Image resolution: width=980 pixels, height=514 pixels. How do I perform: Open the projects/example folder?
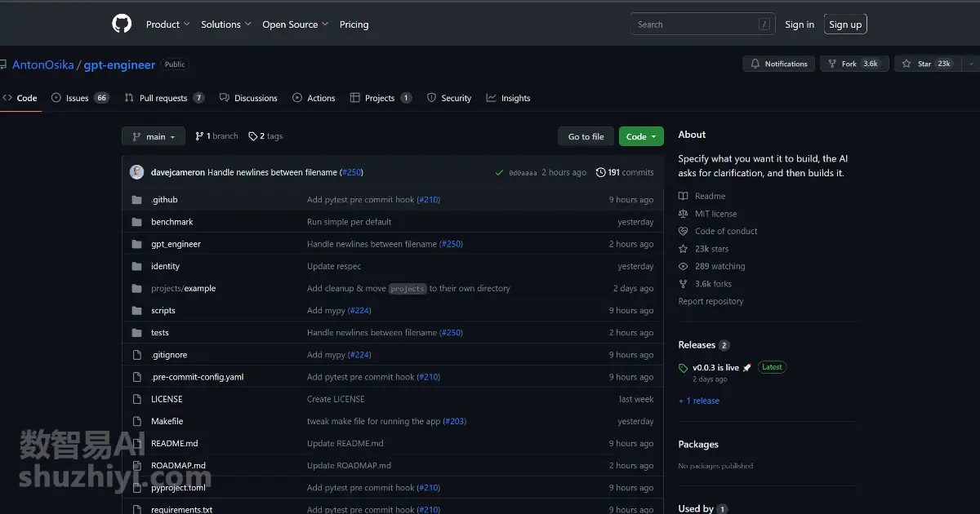tap(183, 288)
